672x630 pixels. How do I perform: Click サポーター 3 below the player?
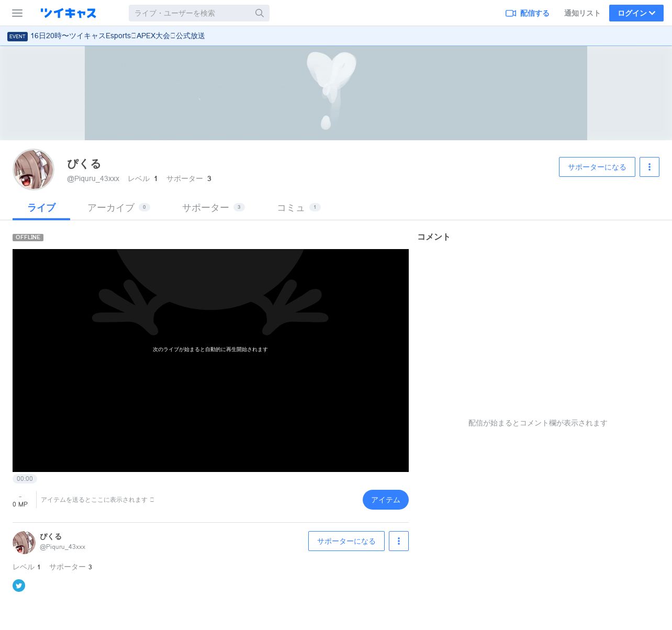pyautogui.click(x=71, y=567)
